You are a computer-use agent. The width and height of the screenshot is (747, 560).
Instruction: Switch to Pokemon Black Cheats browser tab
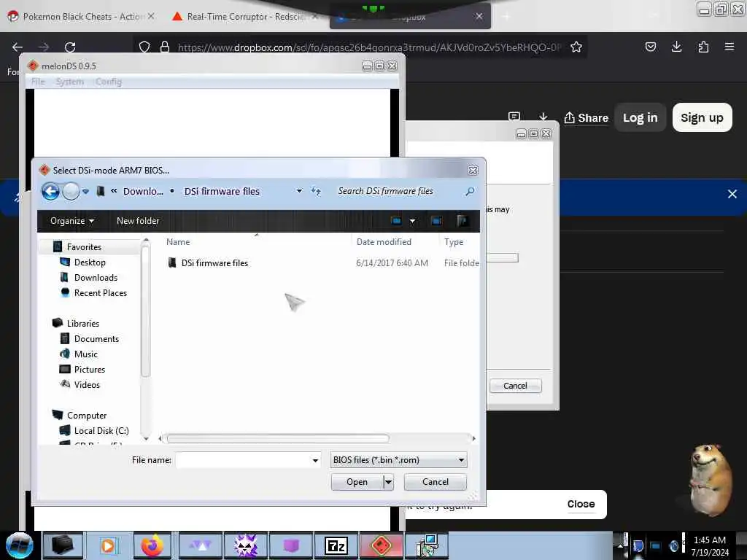82,17
